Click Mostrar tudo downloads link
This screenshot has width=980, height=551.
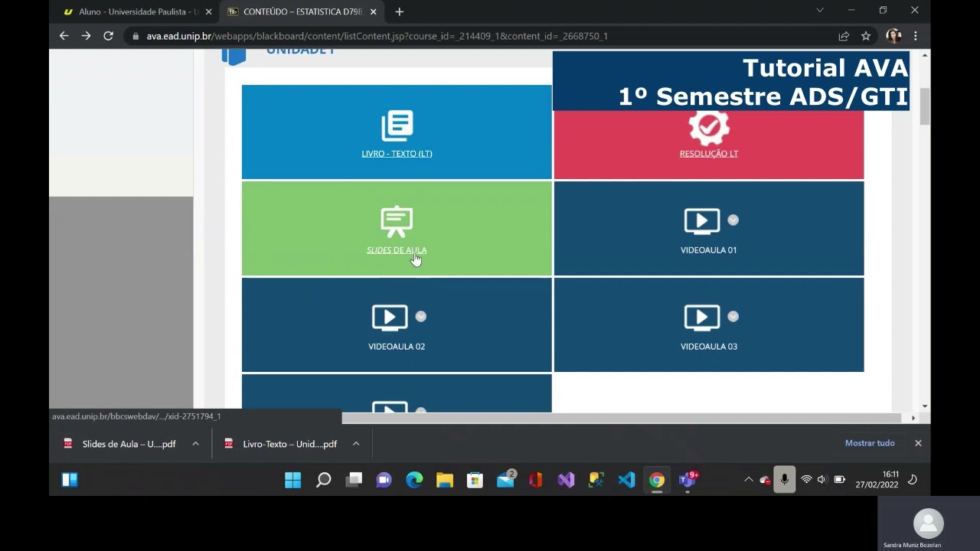(870, 443)
